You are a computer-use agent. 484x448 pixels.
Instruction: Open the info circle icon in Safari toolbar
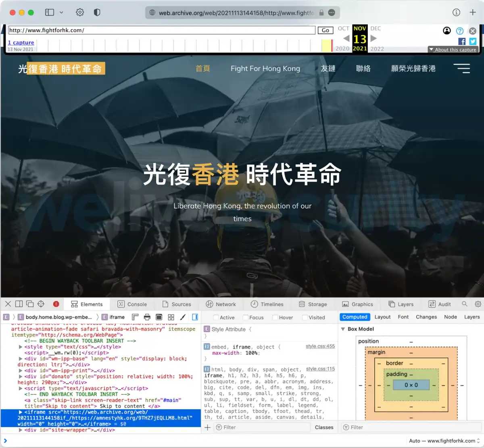point(456,13)
